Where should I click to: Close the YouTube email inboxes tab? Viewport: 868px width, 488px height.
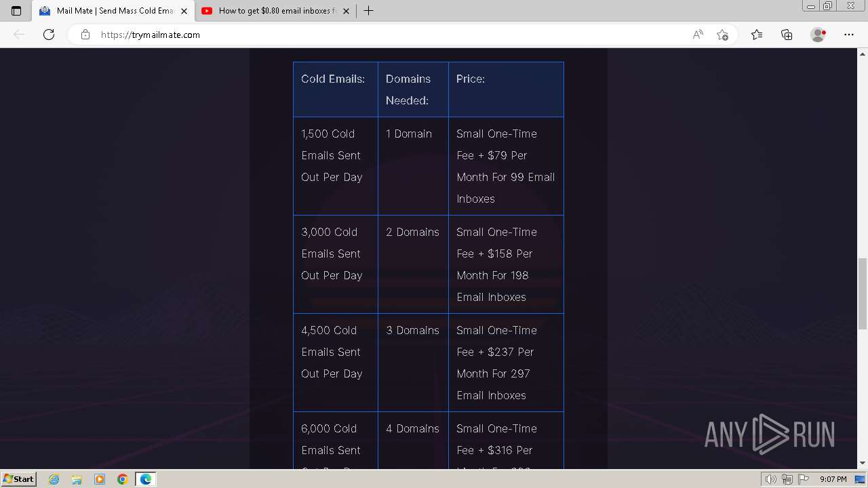(x=346, y=11)
